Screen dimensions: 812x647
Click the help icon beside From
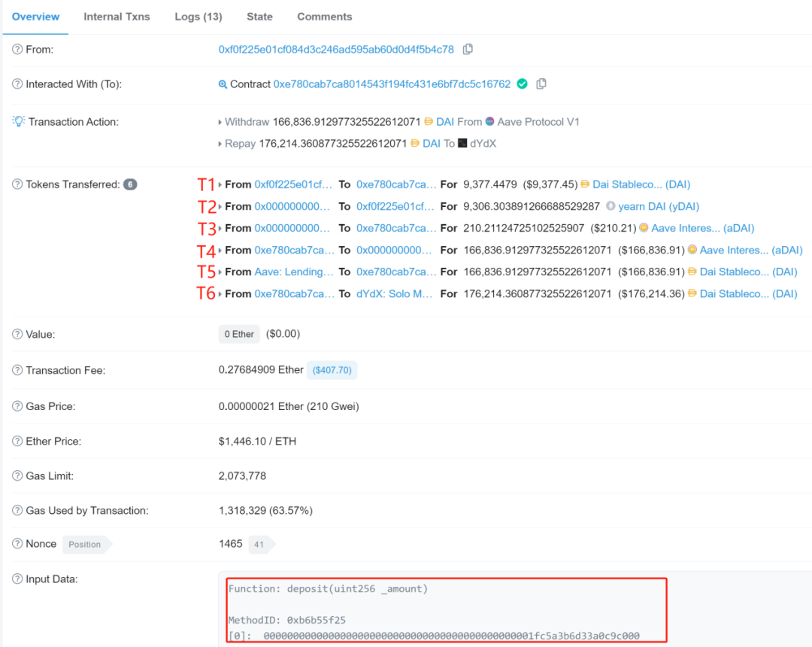(17, 49)
